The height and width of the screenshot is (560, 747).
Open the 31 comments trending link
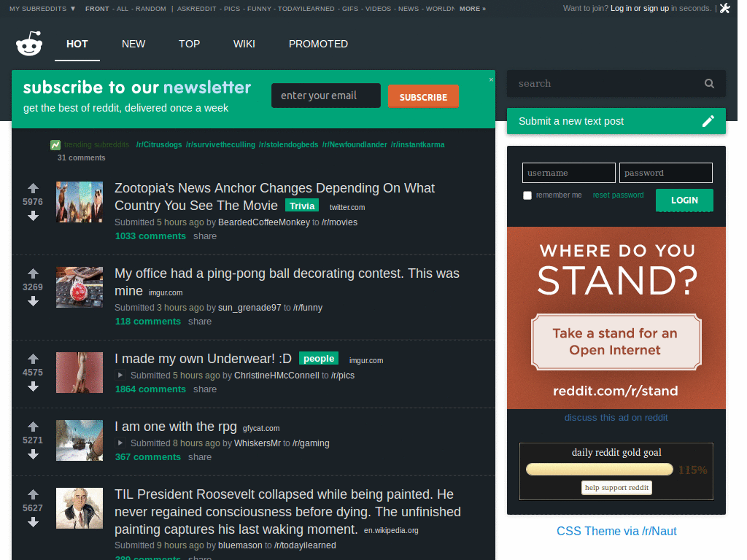tap(82, 157)
